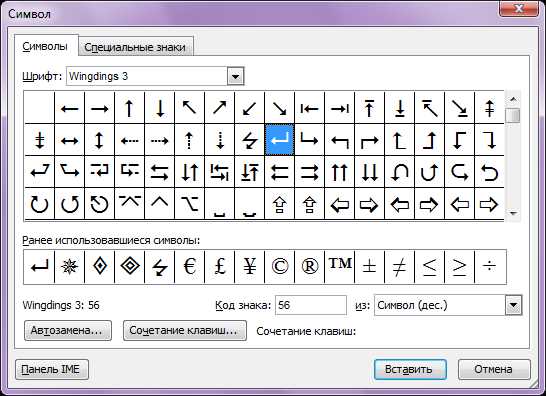The height and width of the screenshot is (396, 546).
Task: Select the left arrow symbol in first row
Action: point(70,108)
